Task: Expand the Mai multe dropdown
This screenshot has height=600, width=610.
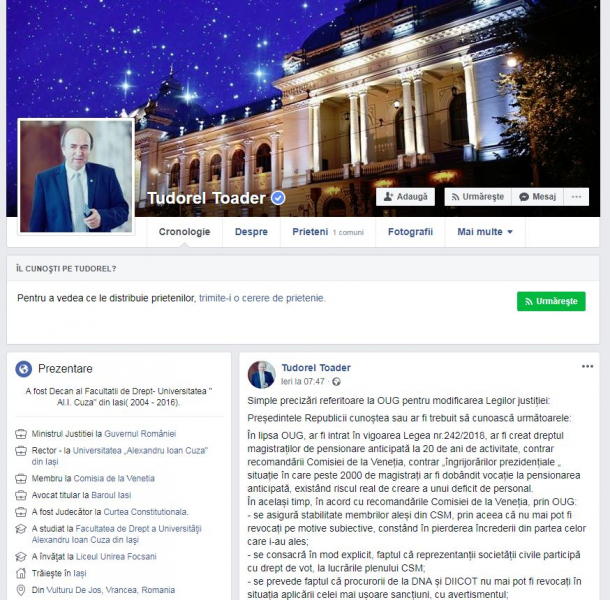Action: [485, 232]
